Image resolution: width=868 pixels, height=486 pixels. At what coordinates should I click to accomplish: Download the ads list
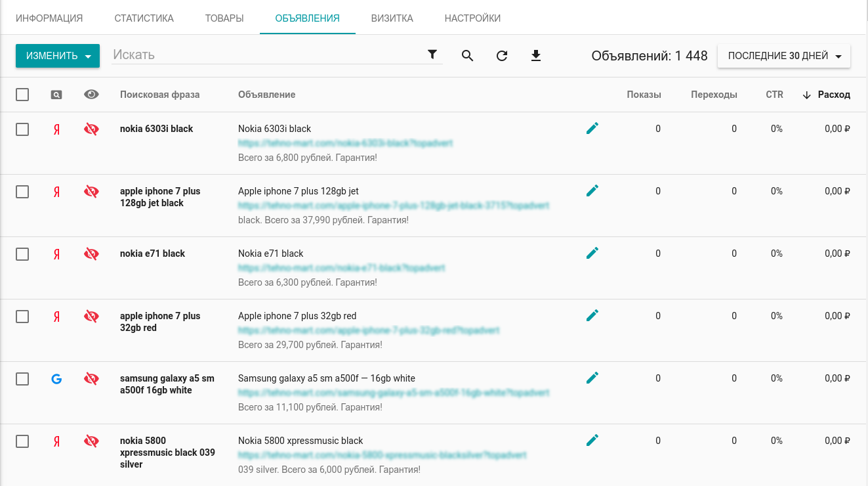(x=536, y=56)
